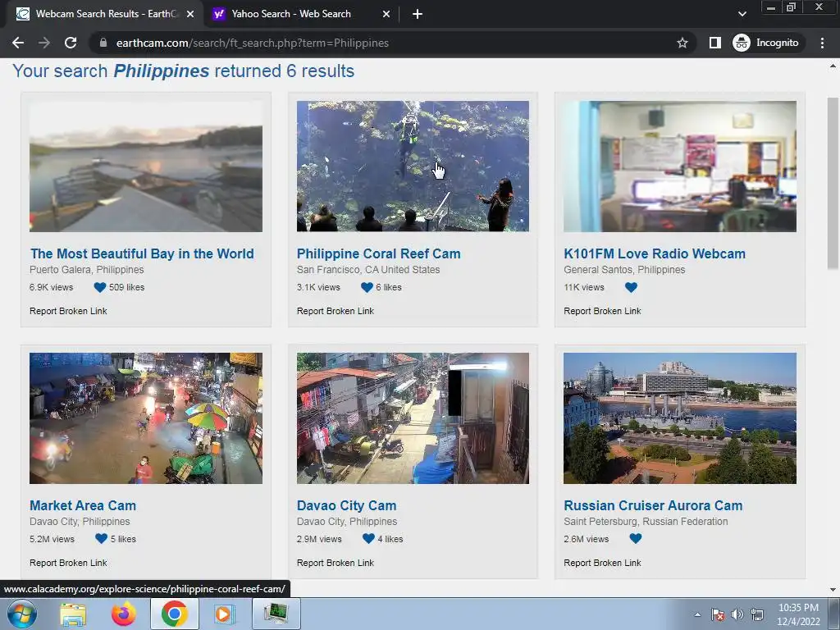Screen dimensions: 840x630
Task: Like the Market Area Cam heart icon
Action: point(101,538)
